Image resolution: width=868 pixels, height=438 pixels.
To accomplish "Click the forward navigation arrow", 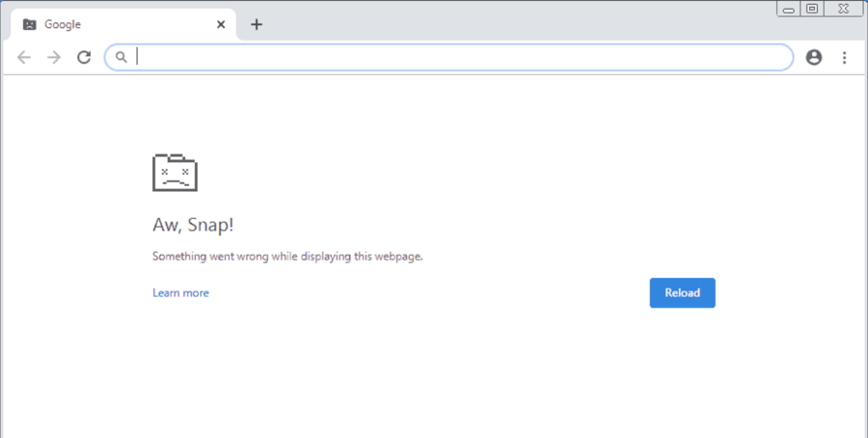I will (x=54, y=57).
